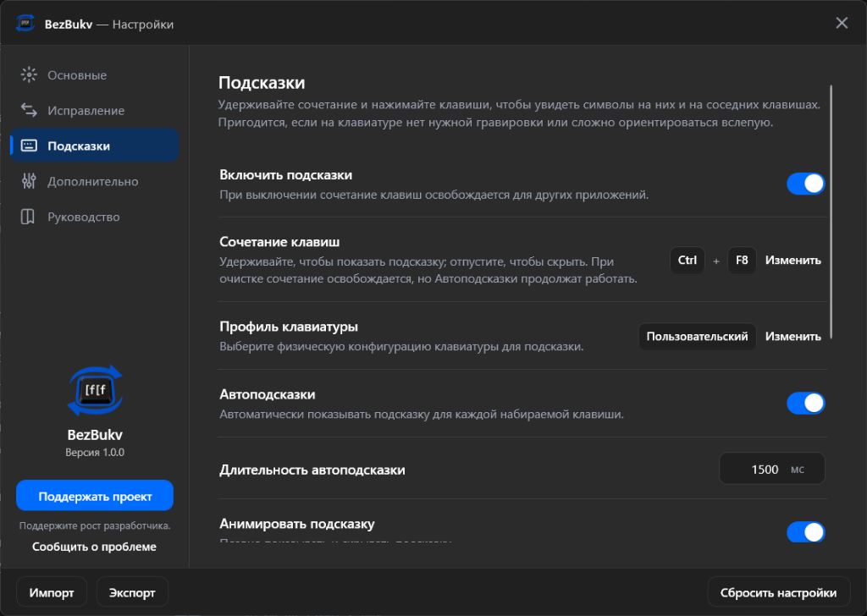This screenshot has height=616, width=867.
Task: Click the Длительность автоподсказки label
Action: click(x=312, y=470)
